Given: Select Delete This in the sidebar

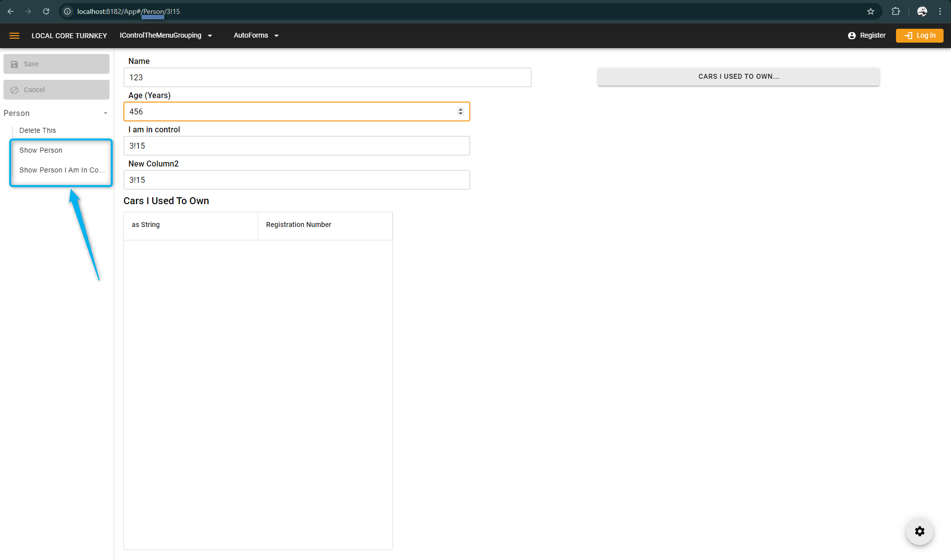Looking at the screenshot, I should tap(38, 130).
